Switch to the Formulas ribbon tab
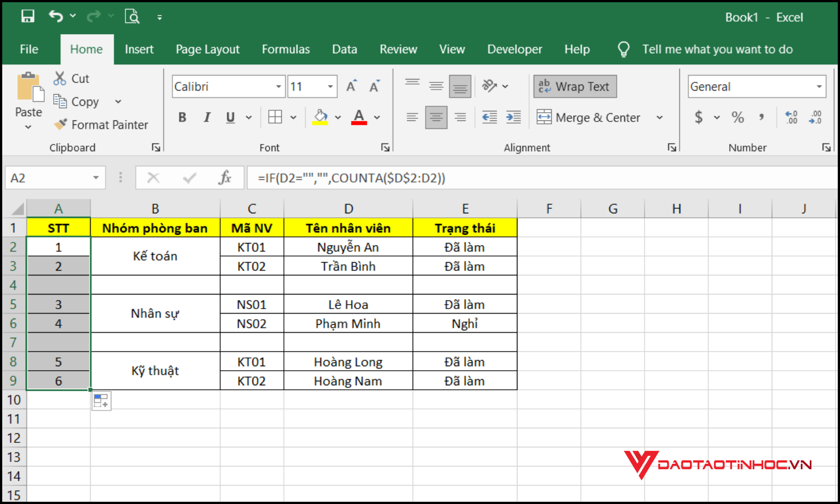Viewport: 840px width, 504px height. [286, 49]
